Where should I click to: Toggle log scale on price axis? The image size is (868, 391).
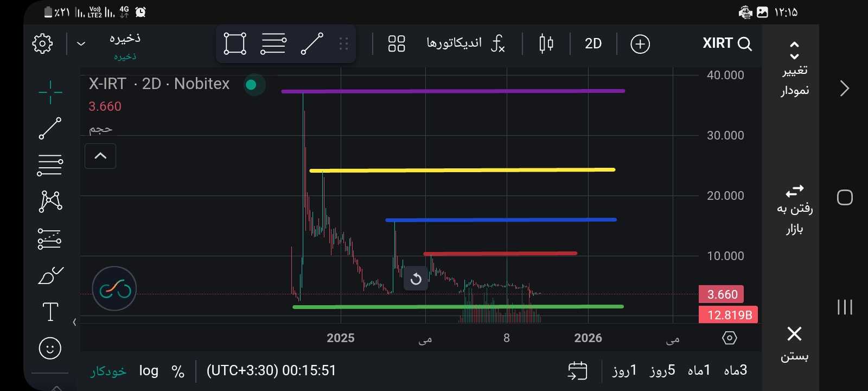(x=149, y=371)
